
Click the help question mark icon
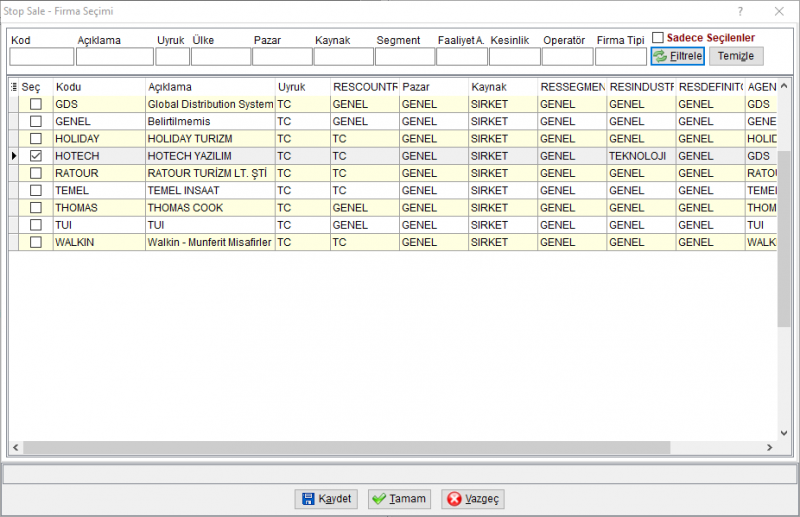(740, 11)
